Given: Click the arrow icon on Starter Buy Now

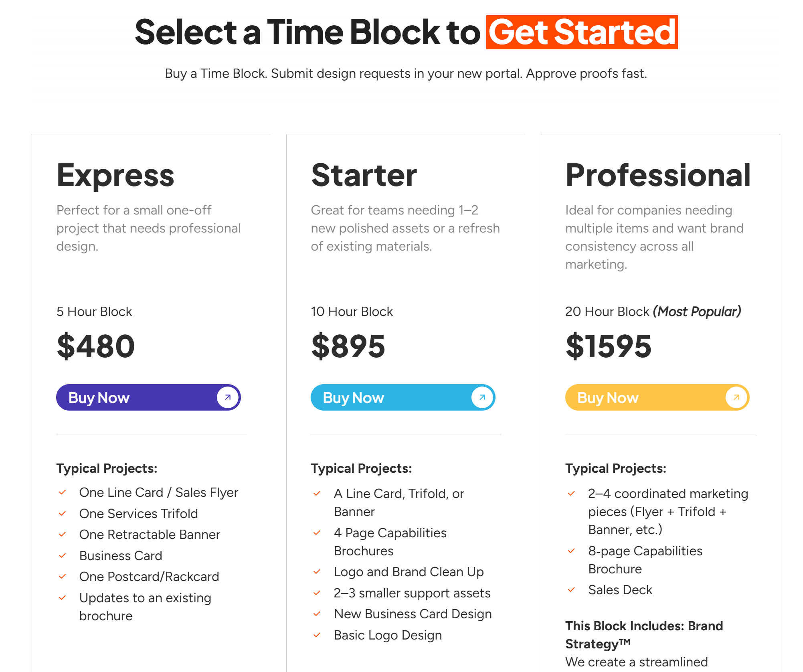Looking at the screenshot, I should point(482,397).
